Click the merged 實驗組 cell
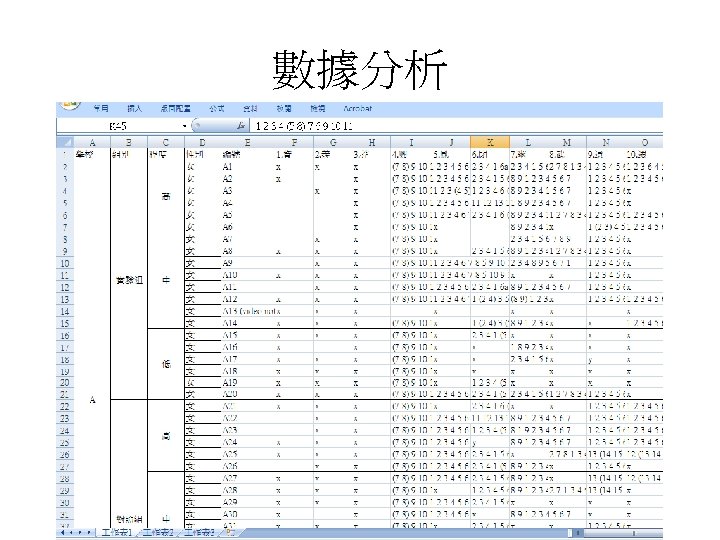Screen dimensions: 720x540 click(x=129, y=280)
